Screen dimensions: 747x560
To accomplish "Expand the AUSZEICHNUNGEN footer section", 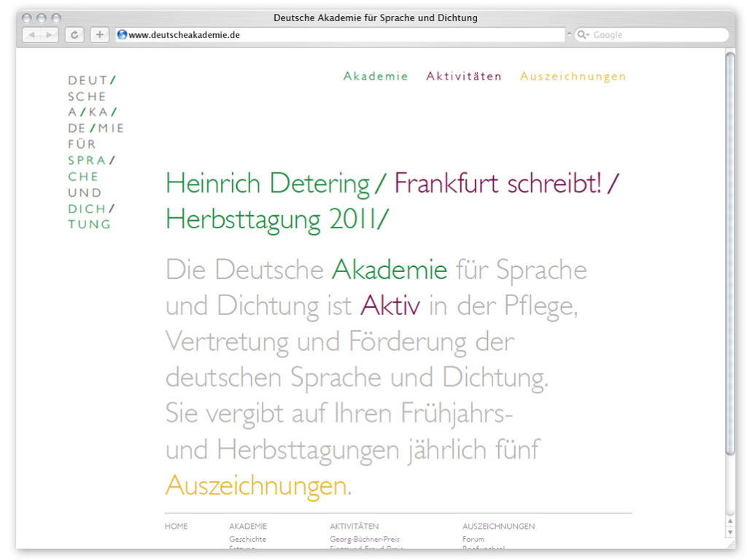I will click(x=500, y=526).
